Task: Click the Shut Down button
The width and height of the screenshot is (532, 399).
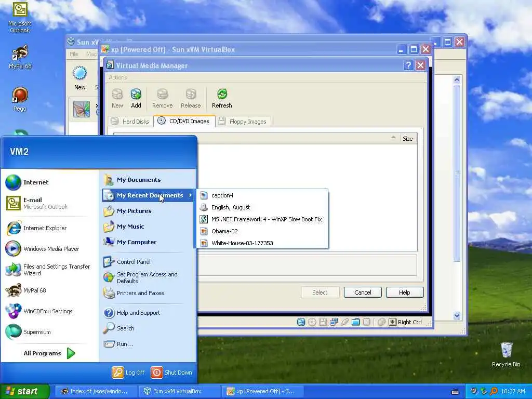Action: click(x=171, y=372)
